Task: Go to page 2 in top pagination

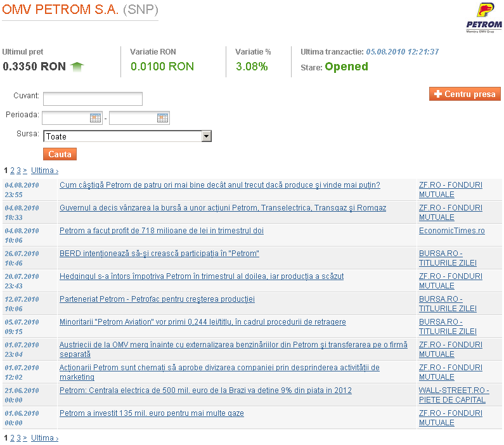Action: [x=12, y=171]
